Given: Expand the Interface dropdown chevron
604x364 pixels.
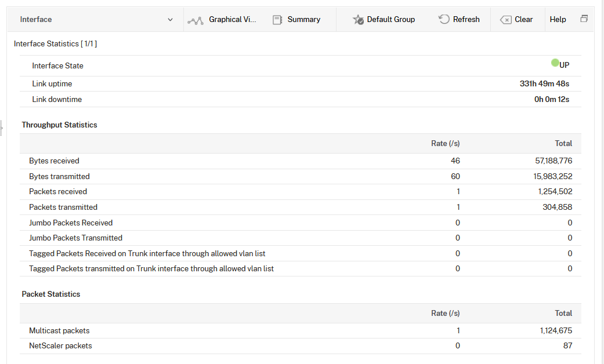Looking at the screenshot, I should tap(170, 20).
